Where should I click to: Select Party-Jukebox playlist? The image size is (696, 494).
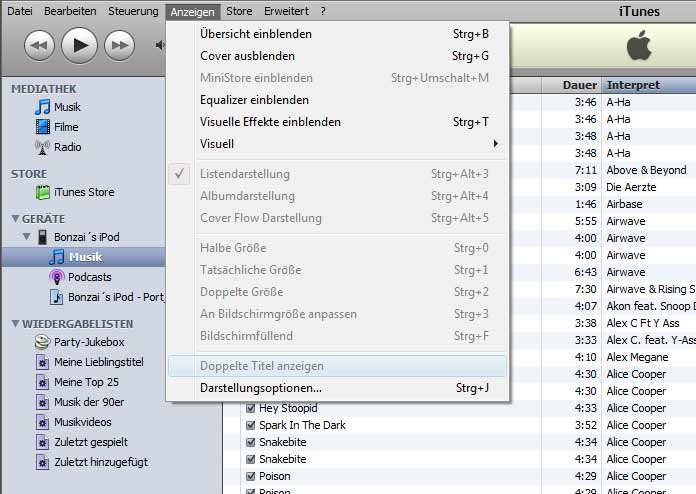[x=89, y=342]
